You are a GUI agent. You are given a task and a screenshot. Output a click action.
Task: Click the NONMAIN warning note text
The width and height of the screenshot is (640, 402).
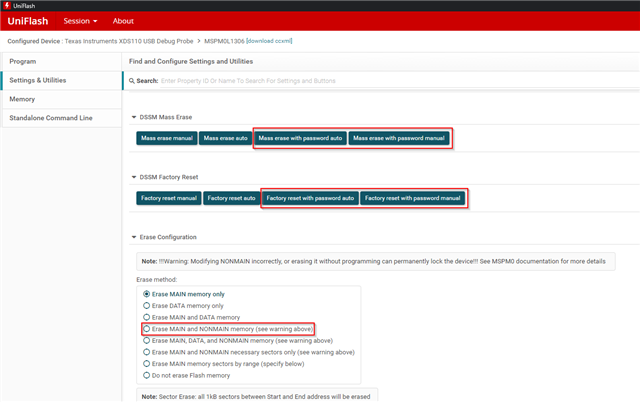point(373,262)
